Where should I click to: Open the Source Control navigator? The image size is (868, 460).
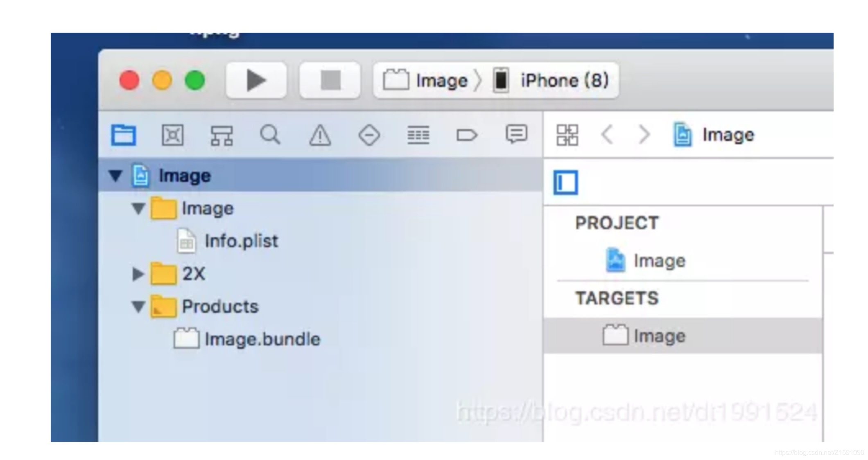tap(172, 135)
